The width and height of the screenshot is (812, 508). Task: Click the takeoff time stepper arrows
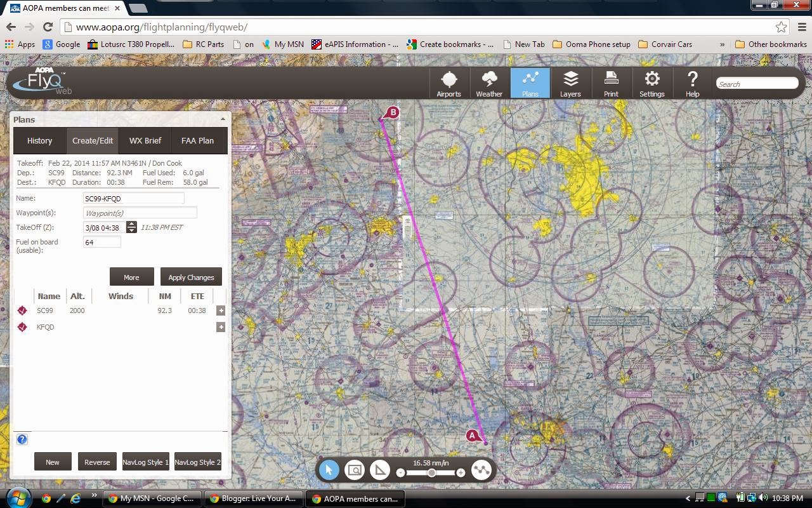pyautogui.click(x=131, y=227)
